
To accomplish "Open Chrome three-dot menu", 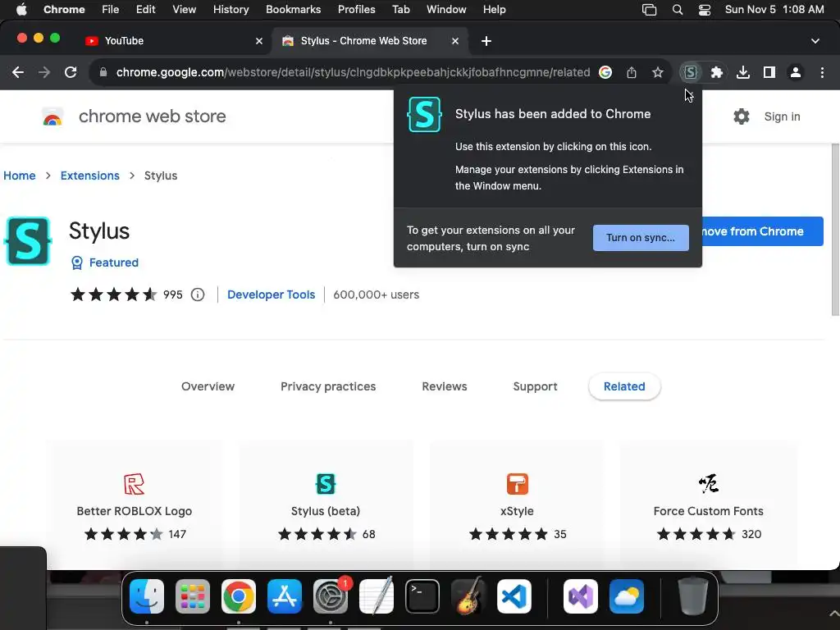I will pos(822,72).
